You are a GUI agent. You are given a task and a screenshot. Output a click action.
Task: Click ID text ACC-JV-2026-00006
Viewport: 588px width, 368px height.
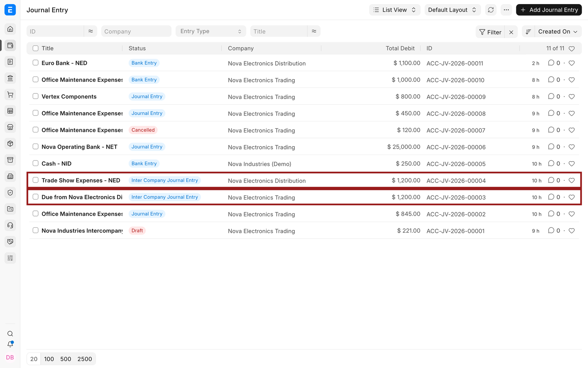click(x=456, y=147)
